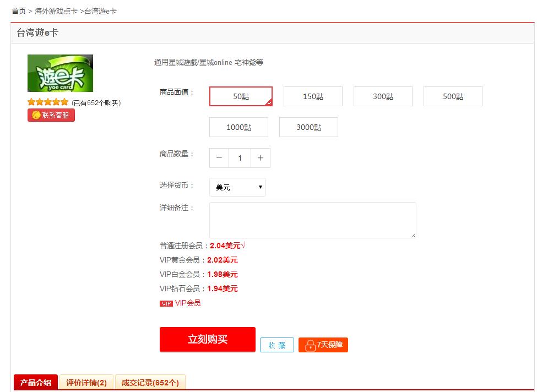Image resolution: width=537 pixels, height=392 pixels.
Task: Click the five-star rating
Action: point(48,102)
